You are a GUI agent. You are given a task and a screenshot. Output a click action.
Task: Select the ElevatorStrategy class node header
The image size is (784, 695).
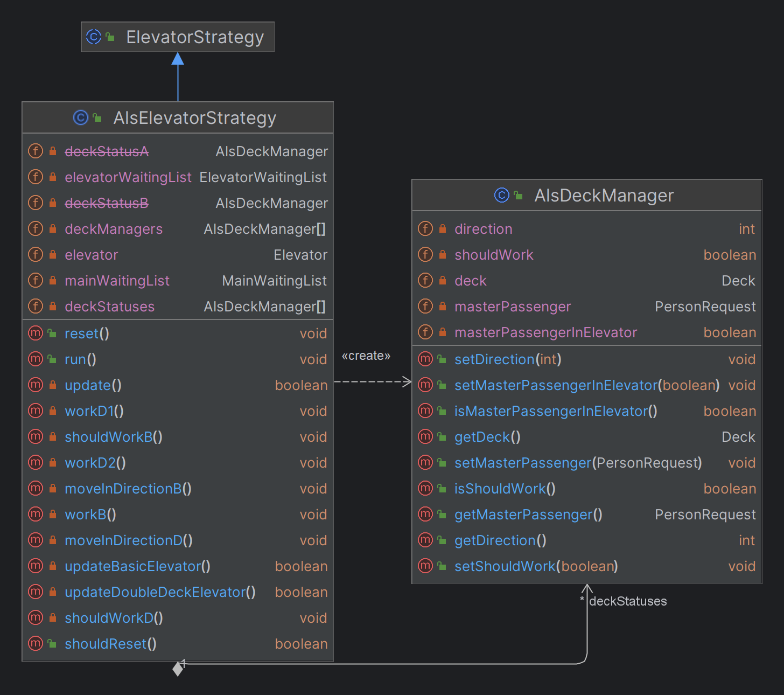point(178,37)
